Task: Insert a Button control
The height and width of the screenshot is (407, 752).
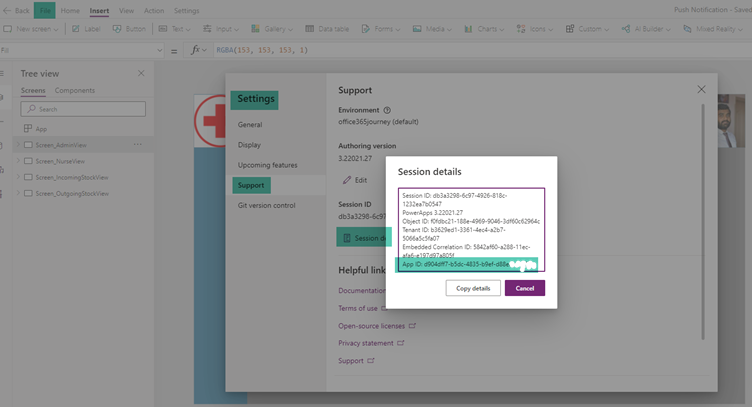Action: (129, 29)
